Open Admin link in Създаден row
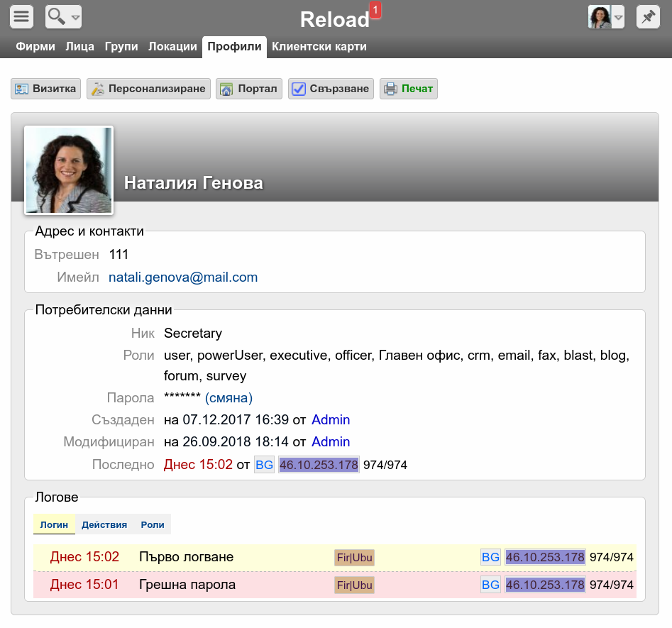The image size is (672, 628). [x=331, y=420]
